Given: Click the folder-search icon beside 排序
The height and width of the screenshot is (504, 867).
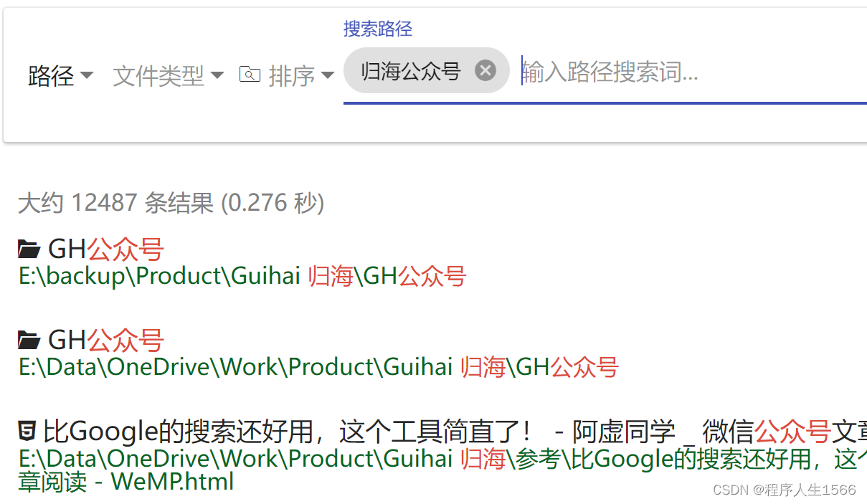Looking at the screenshot, I should click(x=250, y=74).
